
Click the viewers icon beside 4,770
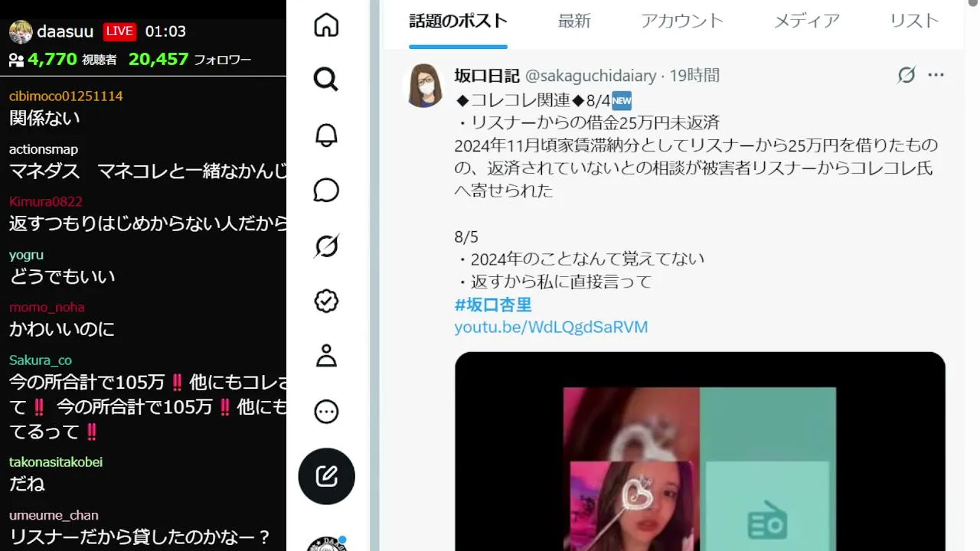[17, 60]
